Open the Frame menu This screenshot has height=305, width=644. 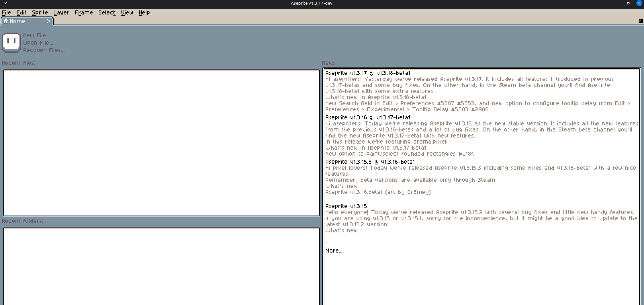pos(84,12)
